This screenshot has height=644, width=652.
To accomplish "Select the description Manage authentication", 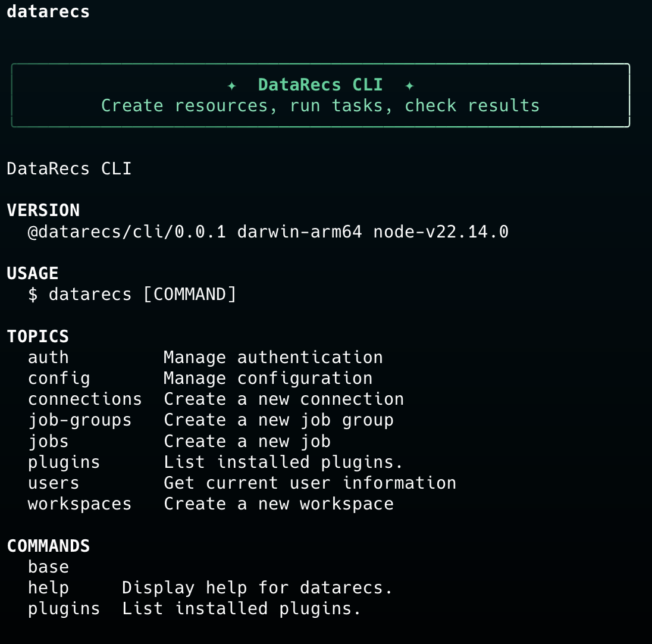I will point(272,357).
